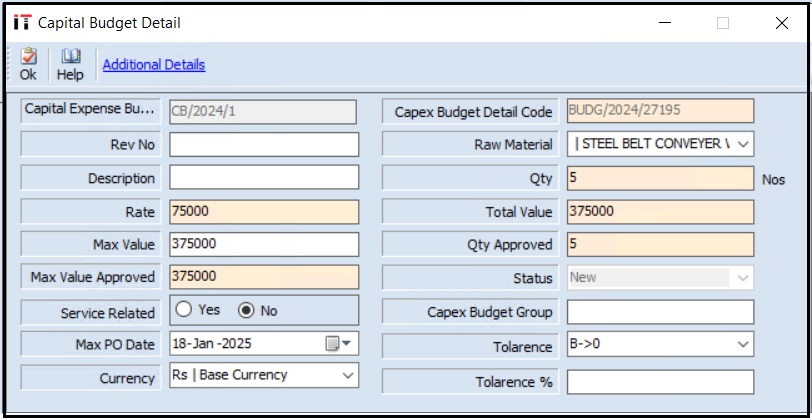
Task: Open the Tolarence dropdown list
Action: pyautogui.click(x=742, y=344)
